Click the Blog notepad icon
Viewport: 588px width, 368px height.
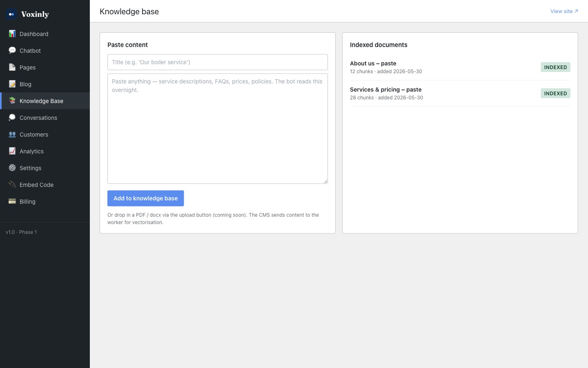coord(12,84)
